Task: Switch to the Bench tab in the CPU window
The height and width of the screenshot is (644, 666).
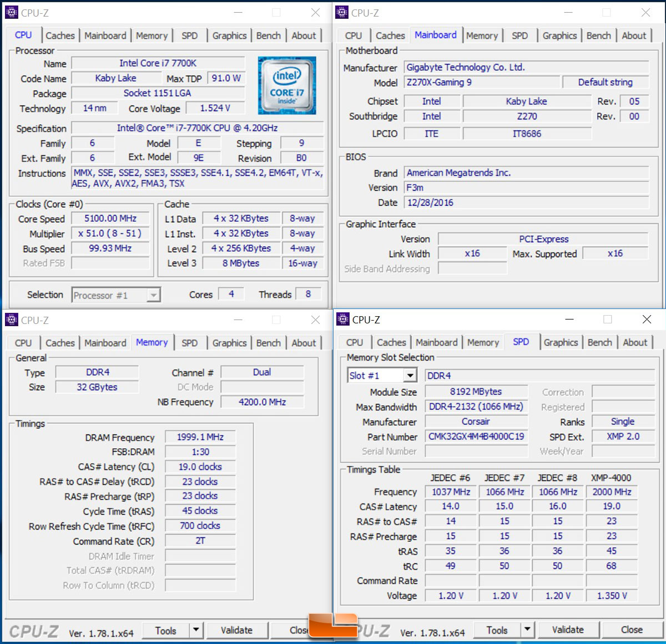Action: 269,36
